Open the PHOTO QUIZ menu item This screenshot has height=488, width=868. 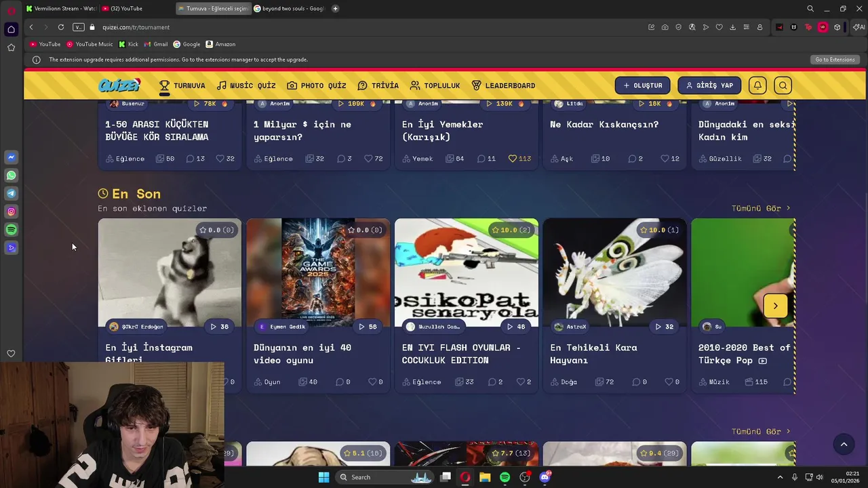click(x=317, y=85)
